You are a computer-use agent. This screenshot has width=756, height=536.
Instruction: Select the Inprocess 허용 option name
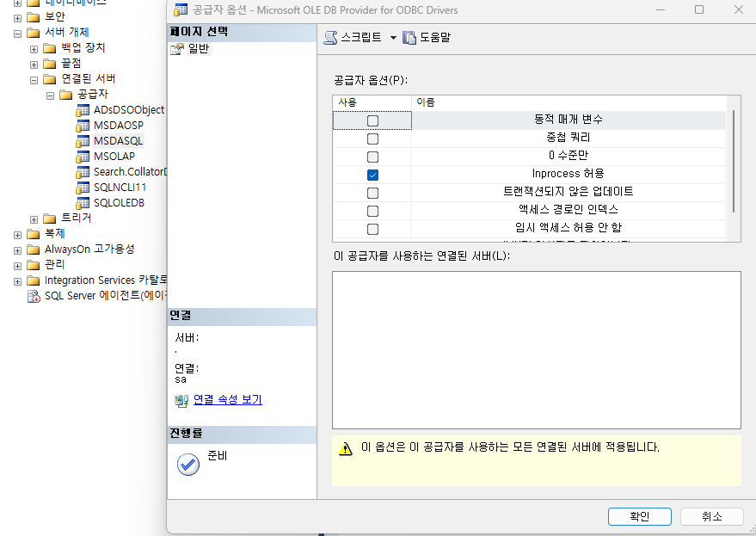[x=568, y=174]
